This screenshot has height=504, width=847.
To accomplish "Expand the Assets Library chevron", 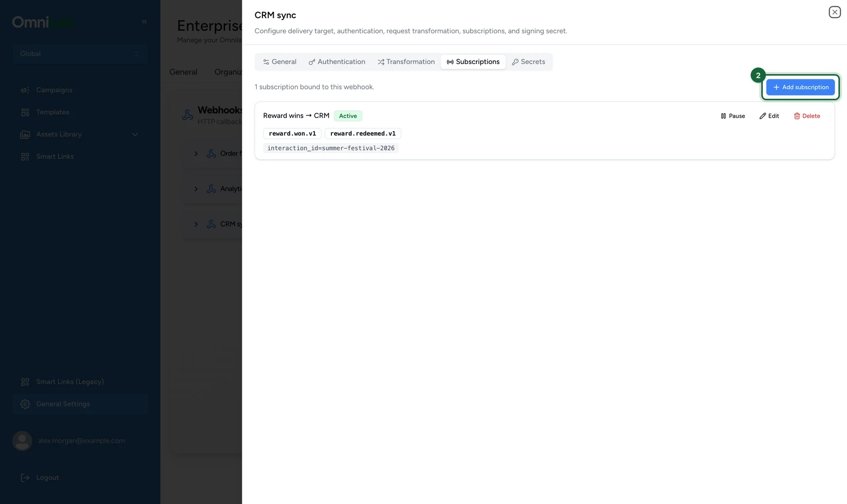I will tap(135, 134).
